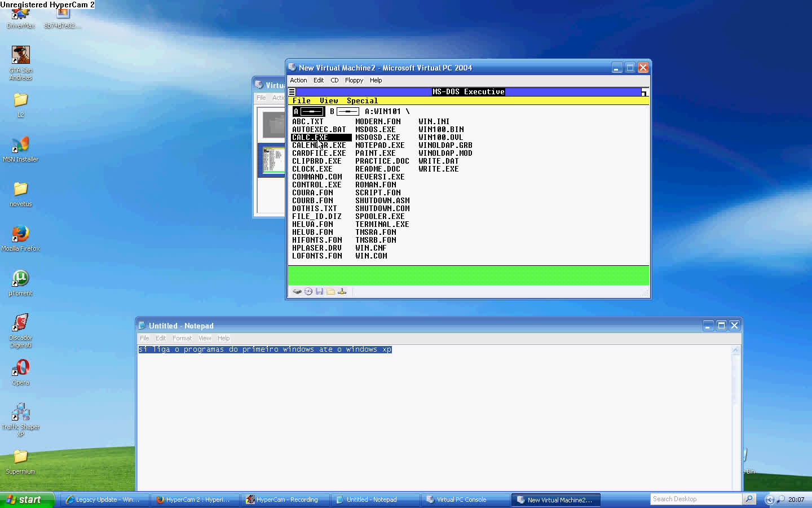Select WRITE.EXE in the file list
Image resolution: width=812 pixels, height=508 pixels.
438,169
